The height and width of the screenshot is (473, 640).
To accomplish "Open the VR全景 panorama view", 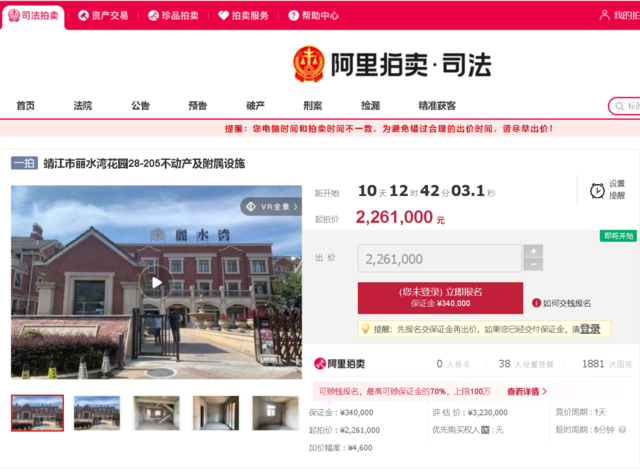I will point(271,207).
